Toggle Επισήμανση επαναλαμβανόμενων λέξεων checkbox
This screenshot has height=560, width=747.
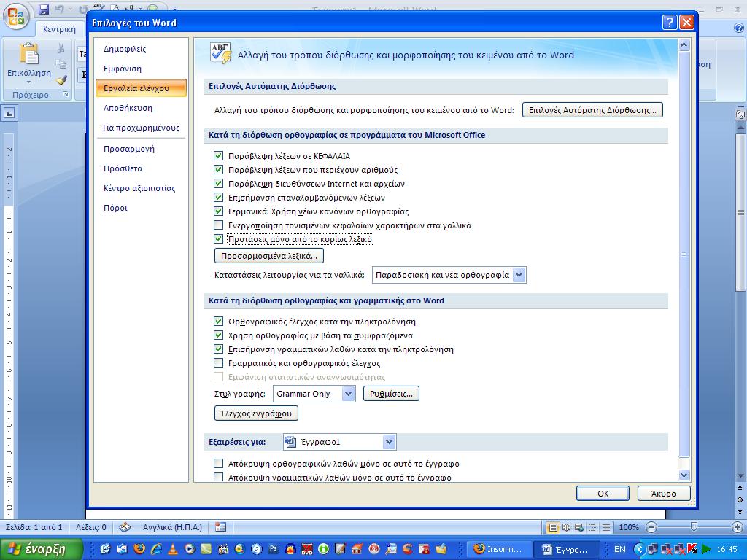(218, 197)
